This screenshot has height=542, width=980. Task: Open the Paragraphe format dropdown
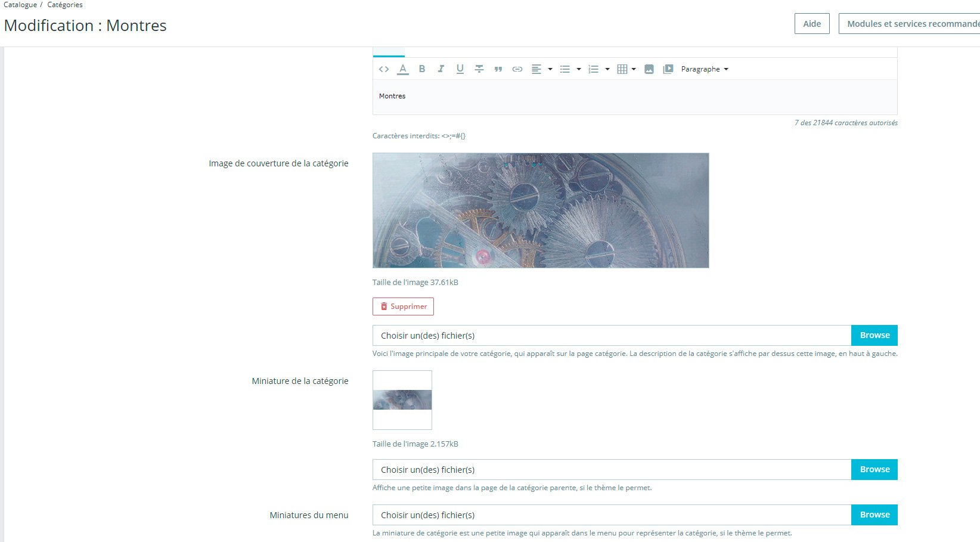(x=705, y=69)
